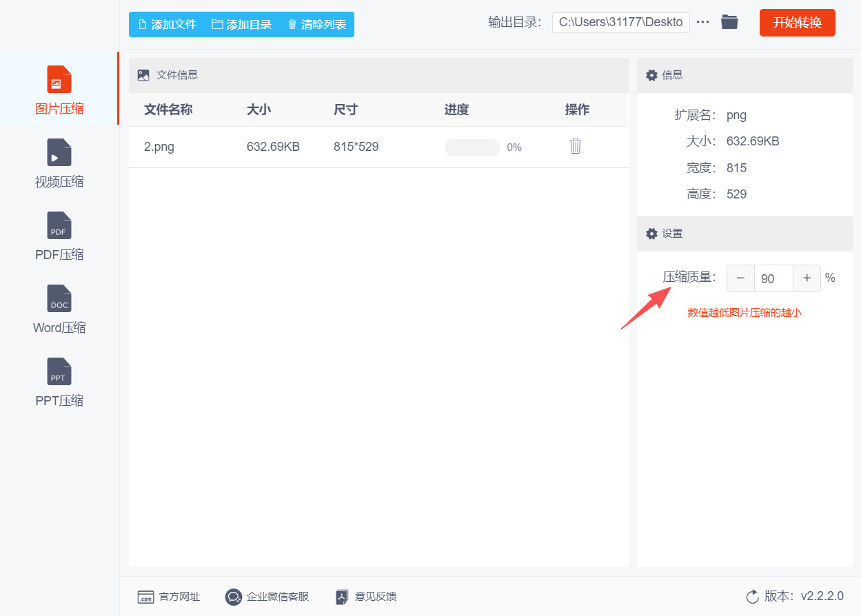Click the gear icon on the 信息 panel

651,75
